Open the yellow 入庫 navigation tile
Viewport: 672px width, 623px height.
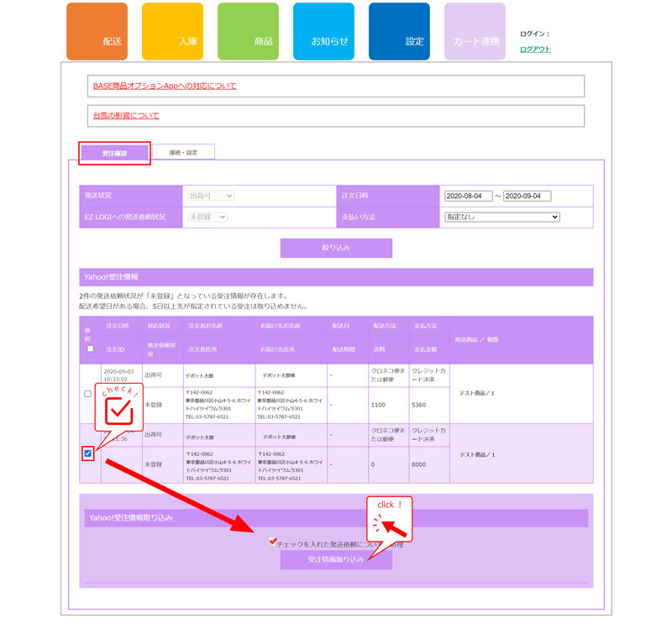[172, 32]
